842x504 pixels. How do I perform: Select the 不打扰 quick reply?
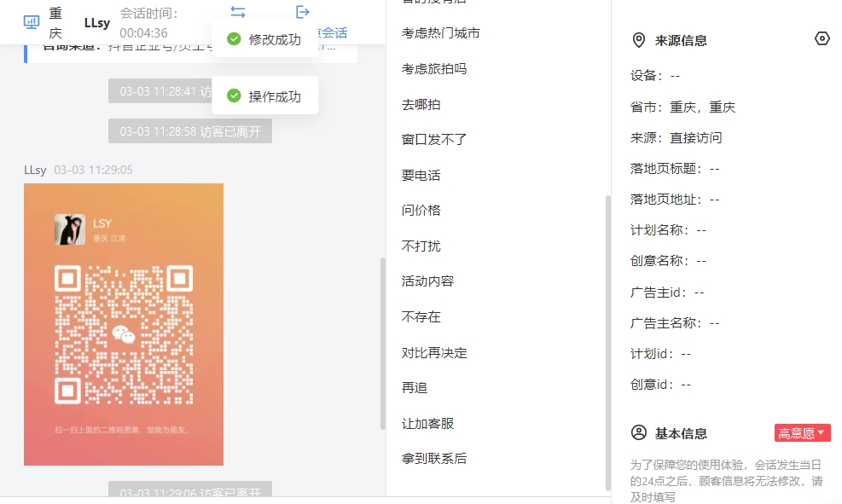(421, 246)
